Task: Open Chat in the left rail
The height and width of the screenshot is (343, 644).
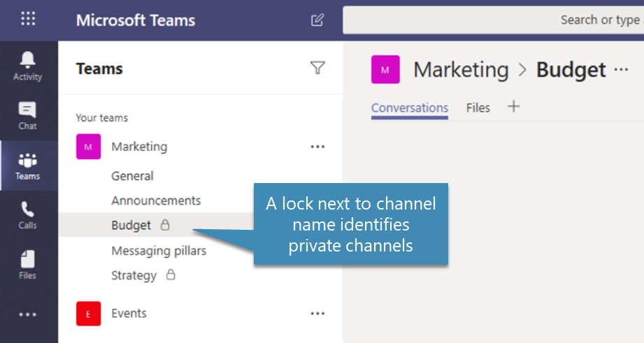Action: point(27,116)
